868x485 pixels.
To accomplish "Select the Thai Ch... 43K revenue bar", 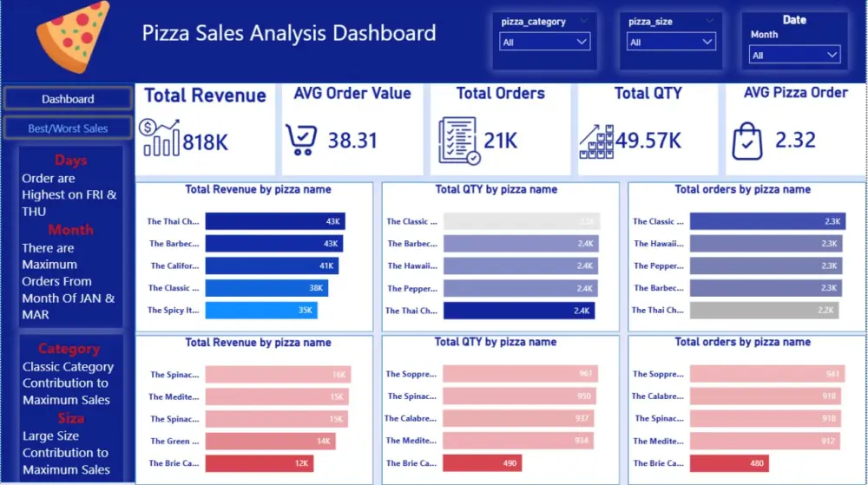I will [275, 221].
